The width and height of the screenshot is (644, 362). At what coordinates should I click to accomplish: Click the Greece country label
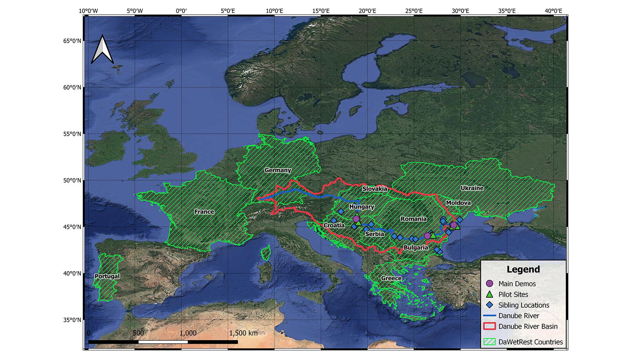[391, 278]
